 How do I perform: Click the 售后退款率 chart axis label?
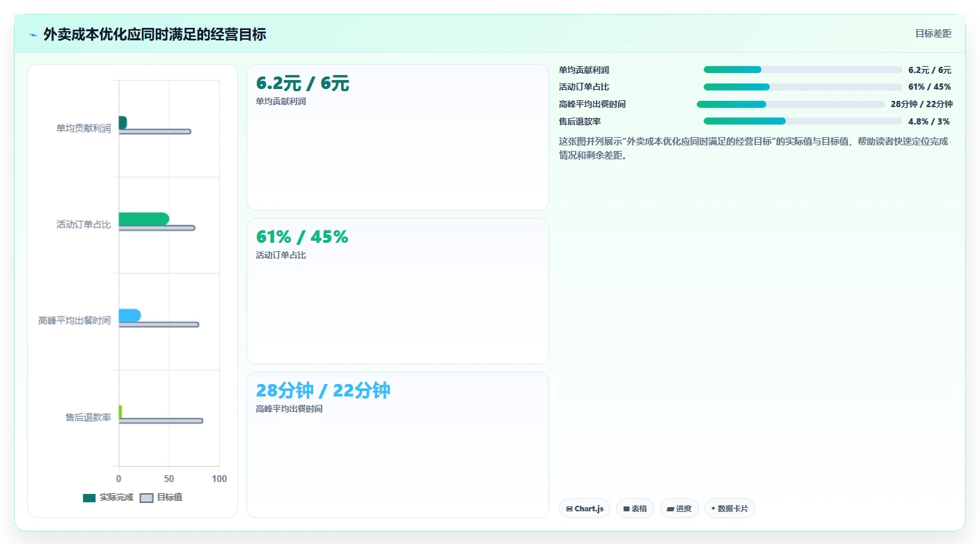(x=88, y=417)
